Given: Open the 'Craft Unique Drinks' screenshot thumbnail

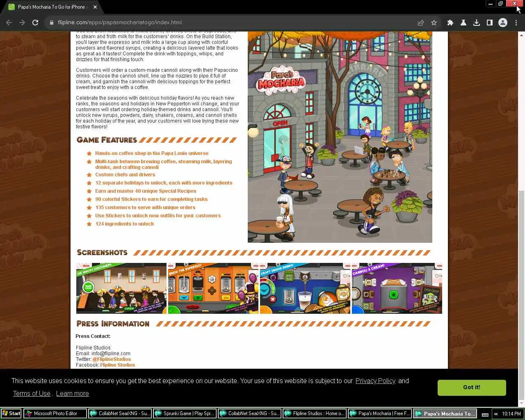Looking at the screenshot, I should 305,288.
